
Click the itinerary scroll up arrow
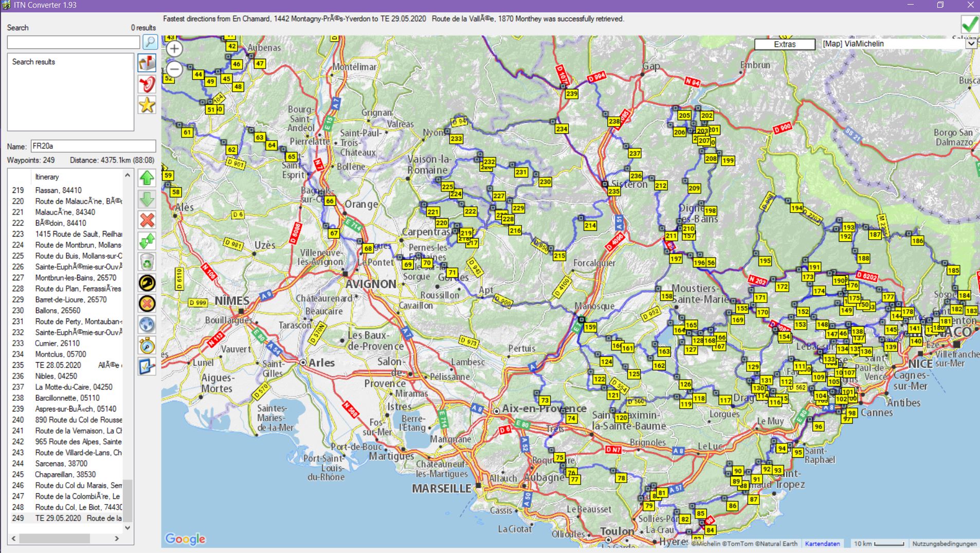click(x=128, y=176)
